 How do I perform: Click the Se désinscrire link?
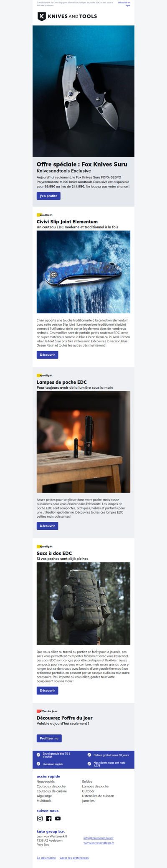[46, 858]
